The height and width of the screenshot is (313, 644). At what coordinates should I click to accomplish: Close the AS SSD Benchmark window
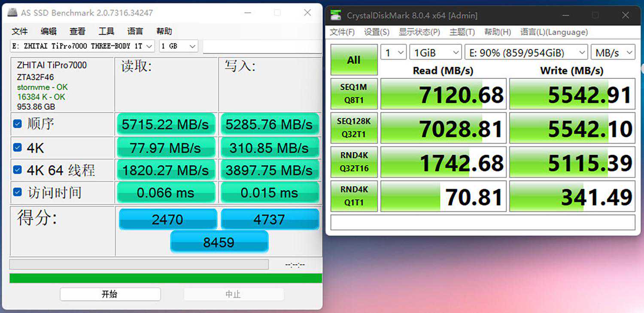pos(307,13)
